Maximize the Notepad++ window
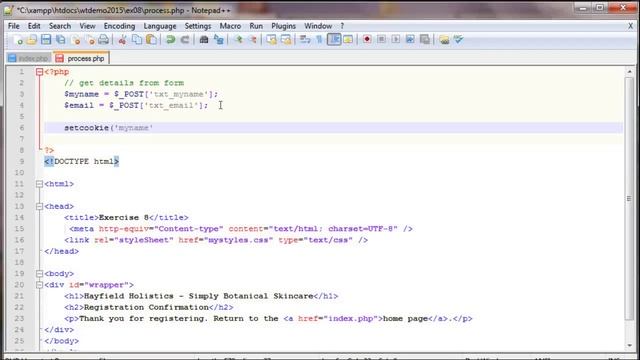The width and height of the screenshot is (640, 360). [600, 8]
